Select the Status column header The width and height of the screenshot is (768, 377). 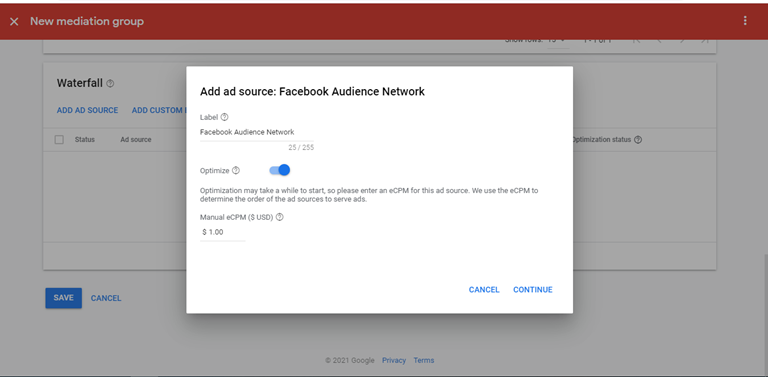coord(85,140)
